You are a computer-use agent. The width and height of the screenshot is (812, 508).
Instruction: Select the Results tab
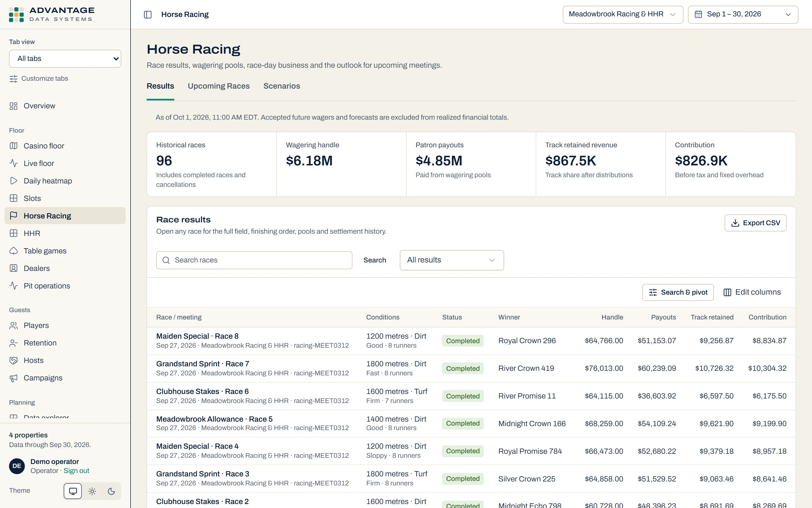(x=160, y=86)
